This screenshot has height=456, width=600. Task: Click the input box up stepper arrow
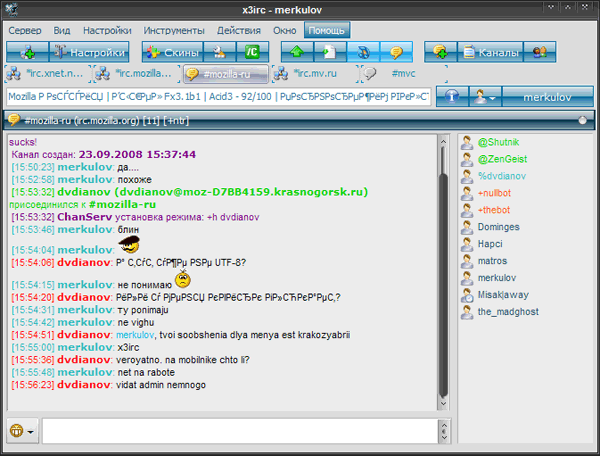pyautogui.click(x=444, y=425)
